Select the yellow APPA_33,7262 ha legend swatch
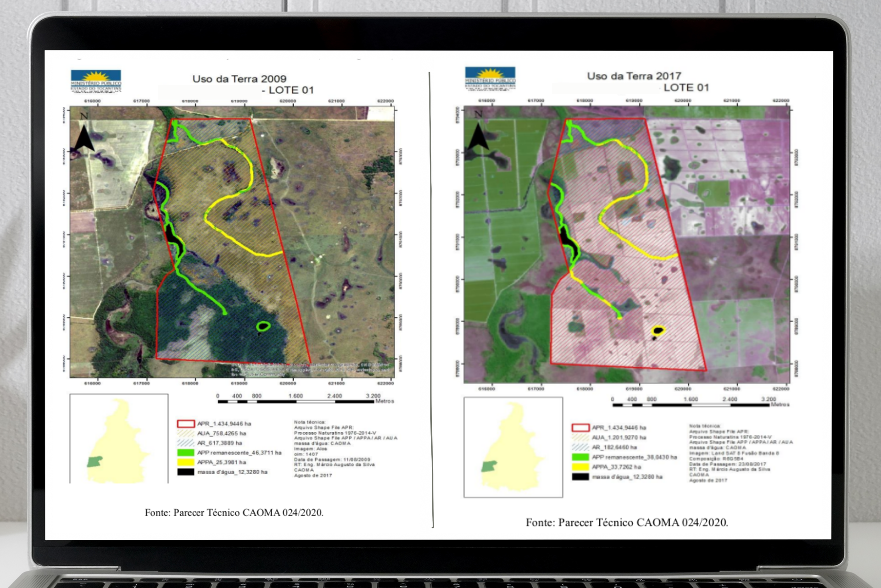The image size is (881, 588). coord(580,467)
